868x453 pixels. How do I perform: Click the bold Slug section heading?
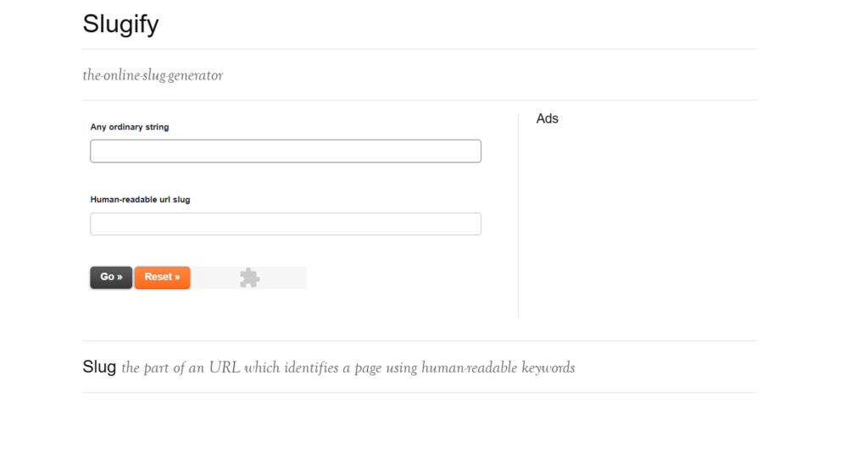99,367
